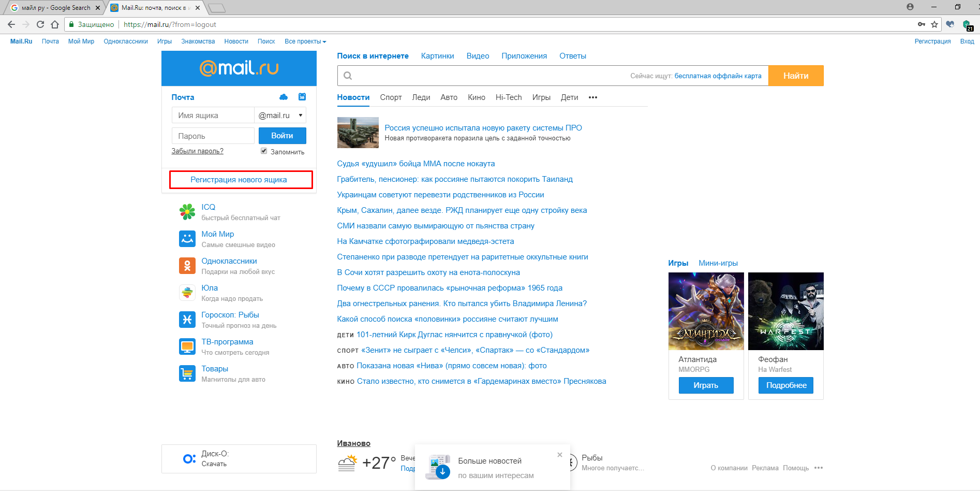Toggle the Запомнить checkbox
The width and height of the screenshot is (980, 491).
click(x=264, y=151)
